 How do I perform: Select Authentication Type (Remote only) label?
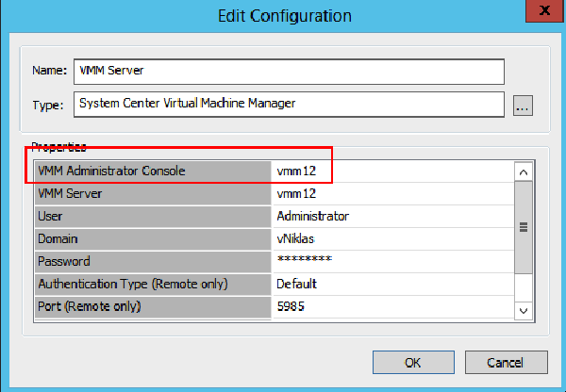click(x=153, y=285)
